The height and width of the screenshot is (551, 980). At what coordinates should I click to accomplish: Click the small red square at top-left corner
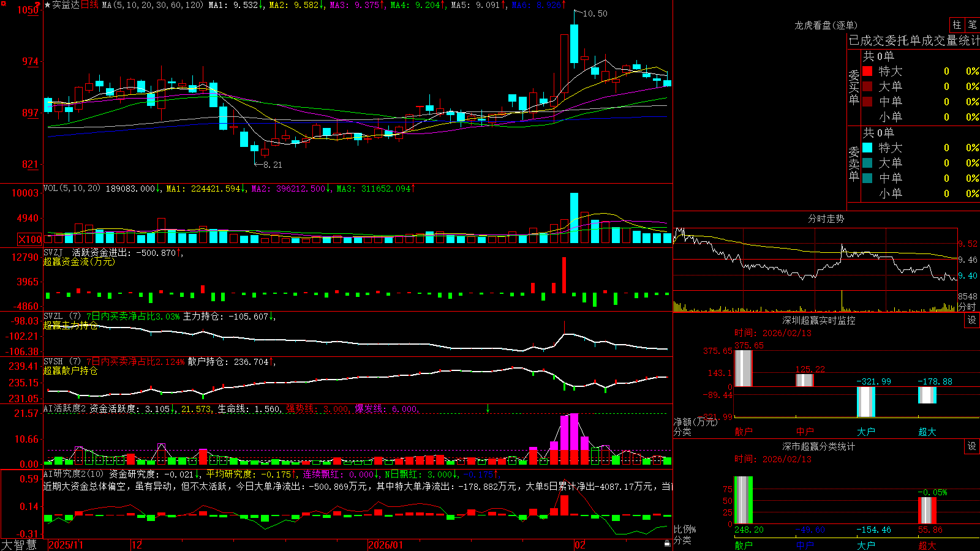click(x=2, y=2)
